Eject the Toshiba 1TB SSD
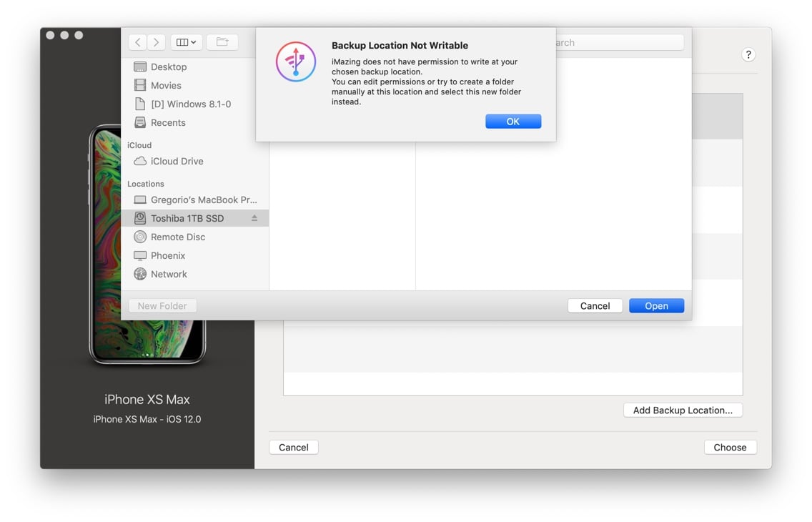The image size is (812, 522). pos(254,218)
